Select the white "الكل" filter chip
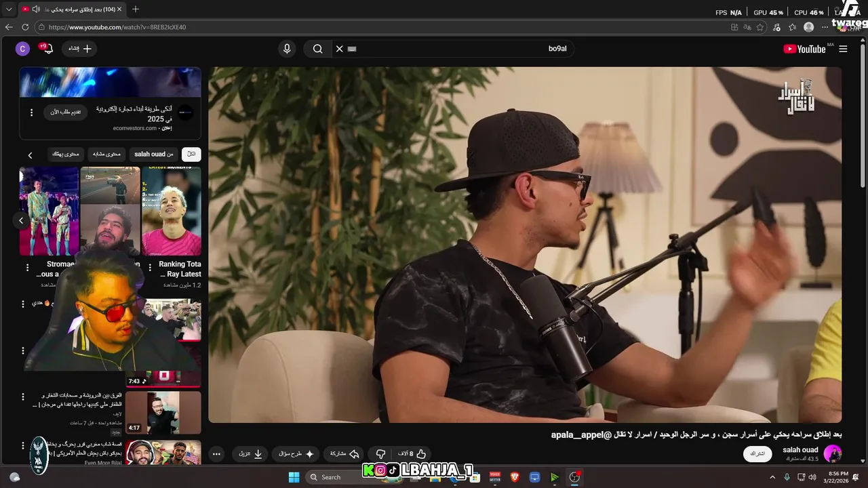868x488 pixels. tap(191, 155)
